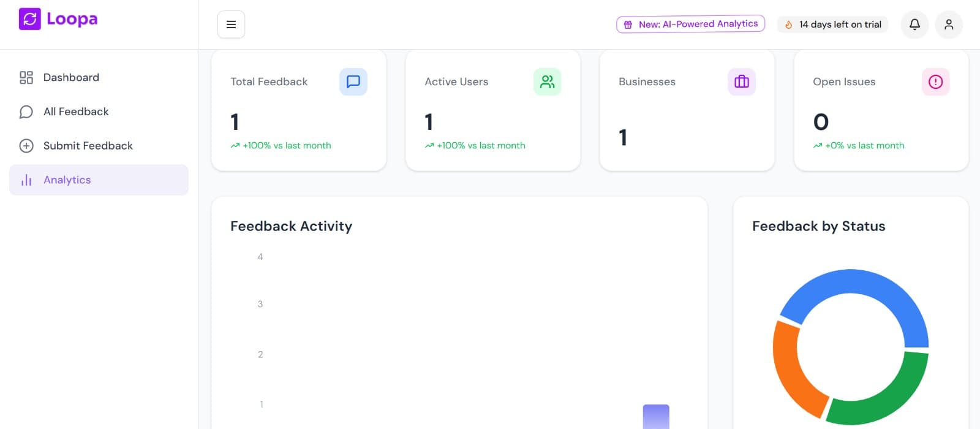980x429 pixels.
Task: Click the gift icon in announcement badge
Action: (x=628, y=25)
